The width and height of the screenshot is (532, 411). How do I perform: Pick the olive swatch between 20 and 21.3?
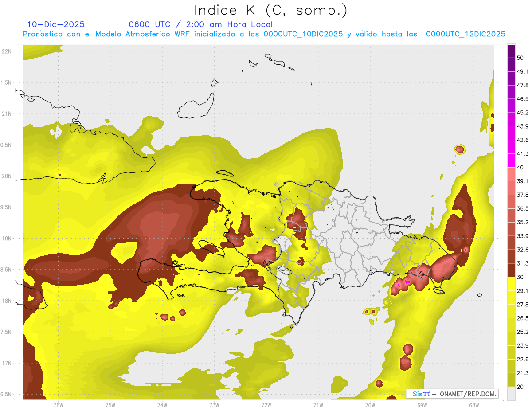[x=511, y=380]
